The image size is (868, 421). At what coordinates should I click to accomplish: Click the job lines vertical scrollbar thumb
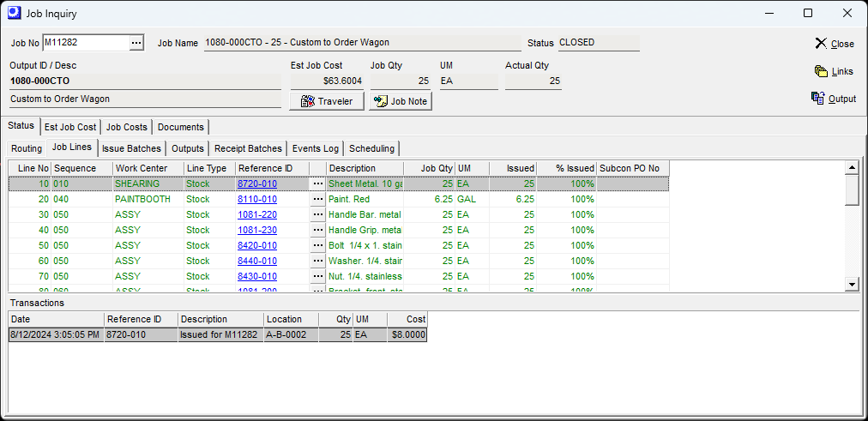click(x=853, y=189)
